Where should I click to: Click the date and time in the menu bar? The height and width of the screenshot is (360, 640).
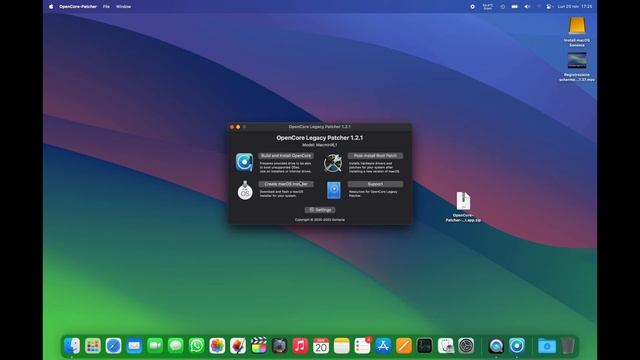[x=575, y=7]
